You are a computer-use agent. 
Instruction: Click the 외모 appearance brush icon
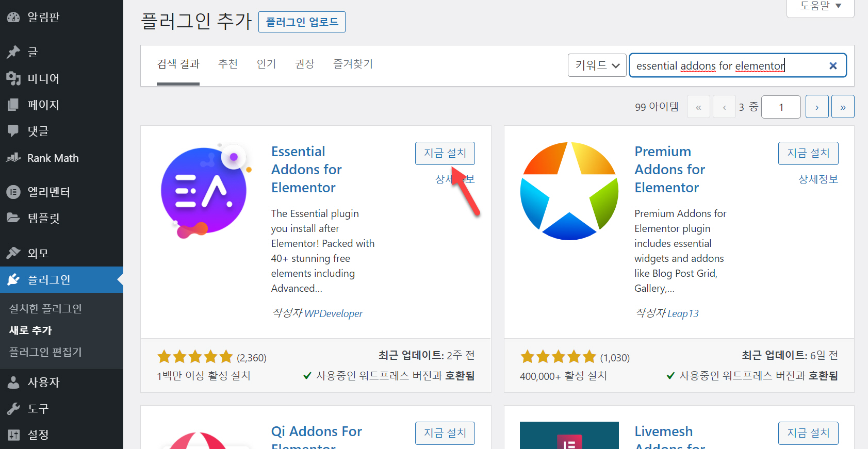coord(13,253)
